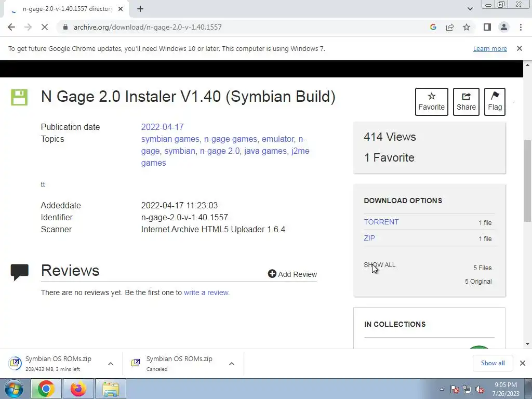Expand options for the downloading Symbian OS ROMs.zip

pyautogui.click(x=111, y=364)
